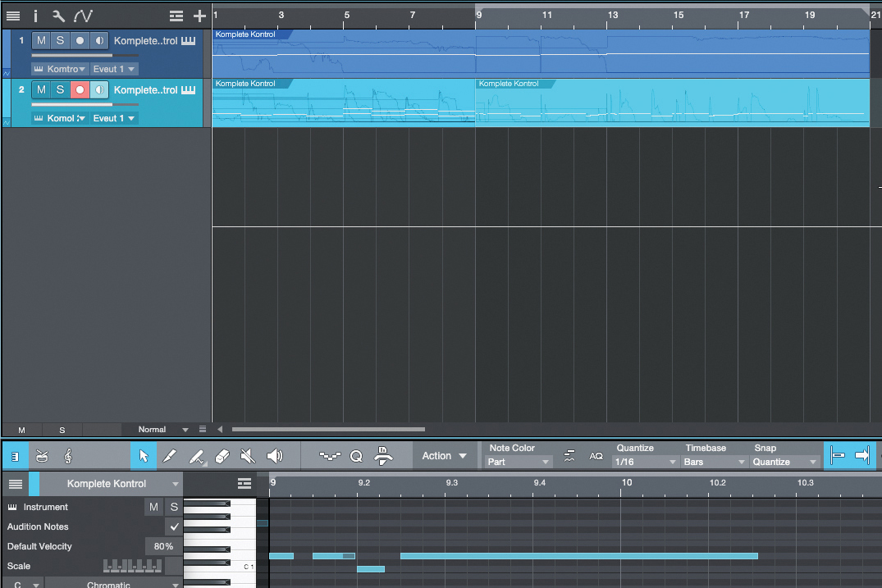
Task: Click the editor part color swatch
Action: [x=34, y=484]
